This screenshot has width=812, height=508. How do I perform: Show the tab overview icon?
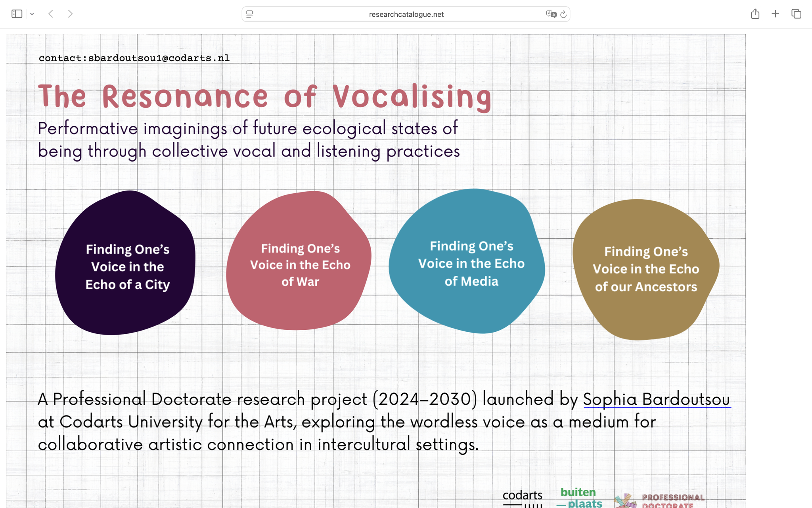[796, 14]
